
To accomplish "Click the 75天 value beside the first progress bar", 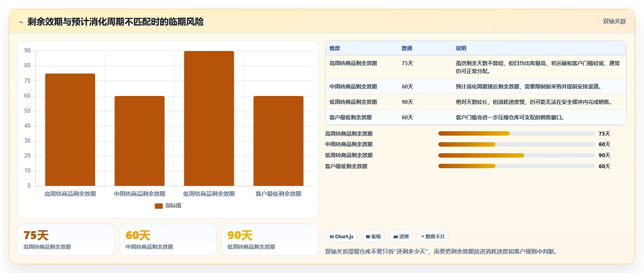I will click(x=604, y=134).
